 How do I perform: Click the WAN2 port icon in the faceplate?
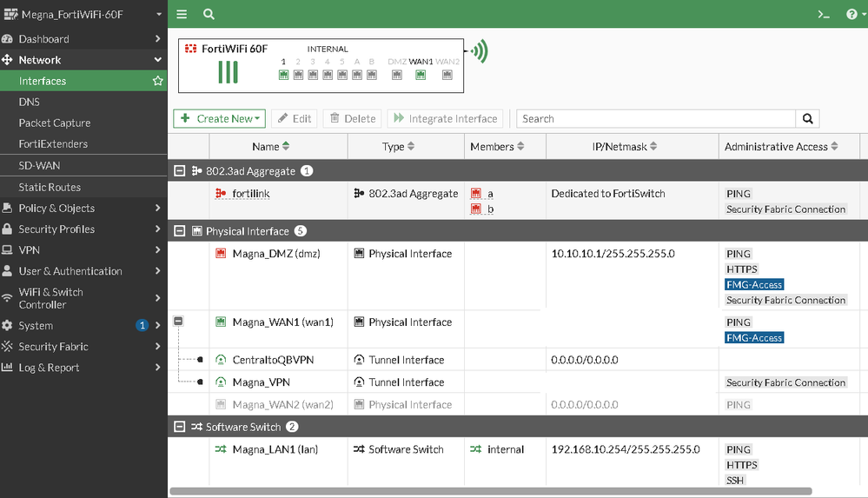pos(447,75)
